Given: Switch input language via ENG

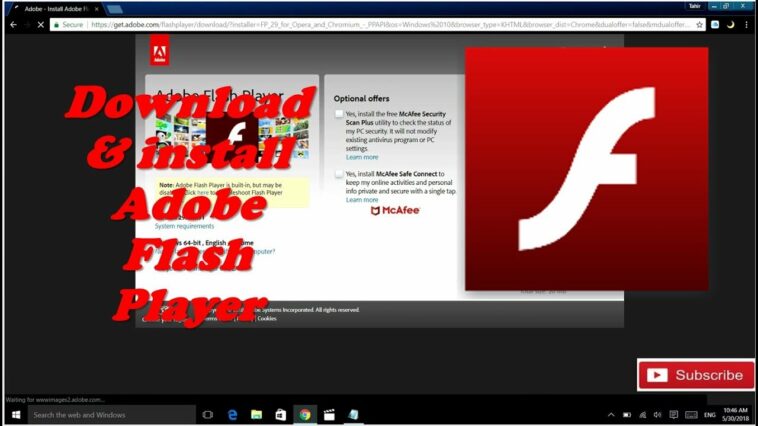Looking at the screenshot, I should click(710, 415).
